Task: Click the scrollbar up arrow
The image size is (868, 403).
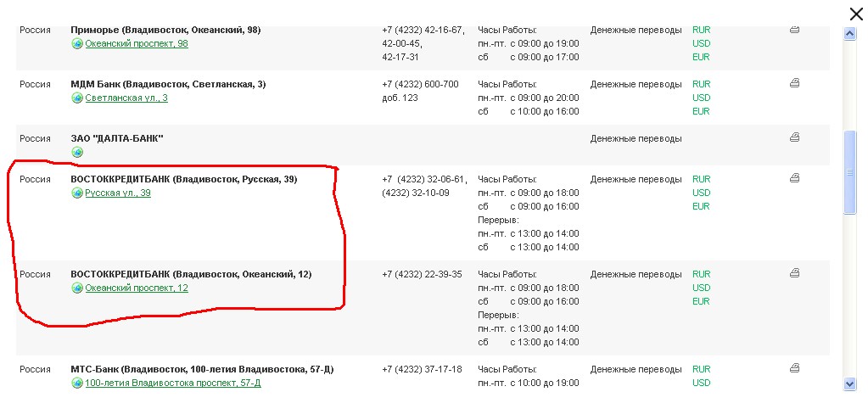Action: pyautogui.click(x=849, y=34)
